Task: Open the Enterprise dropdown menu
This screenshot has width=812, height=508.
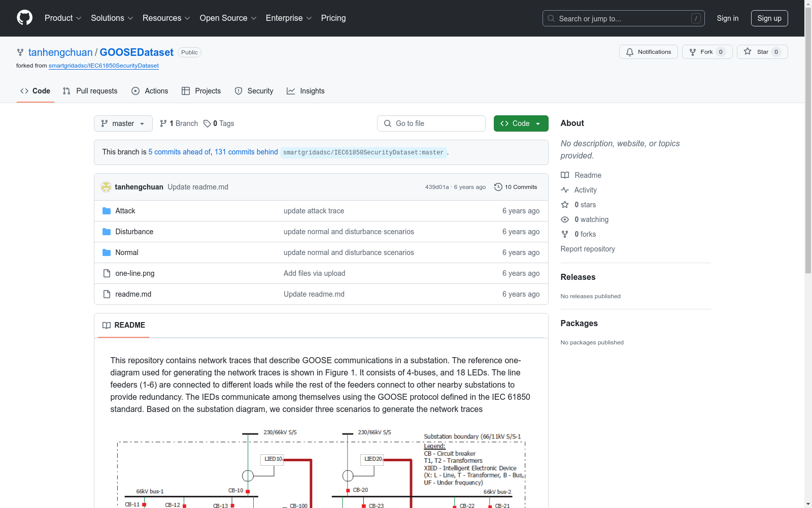Action: (x=289, y=18)
